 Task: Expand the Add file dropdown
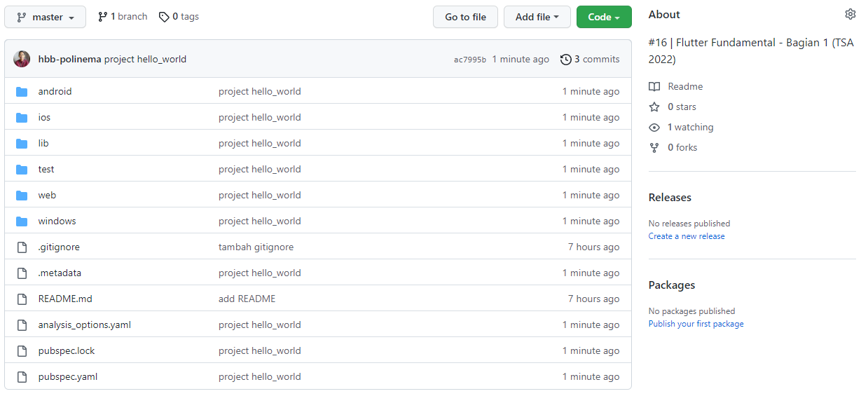537,17
